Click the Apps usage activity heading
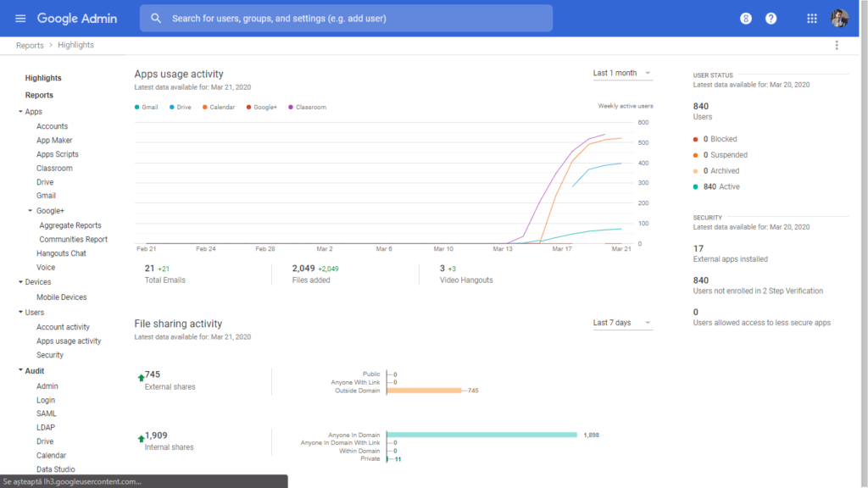The height and width of the screenshot is (488, 868). pos(179,75)
